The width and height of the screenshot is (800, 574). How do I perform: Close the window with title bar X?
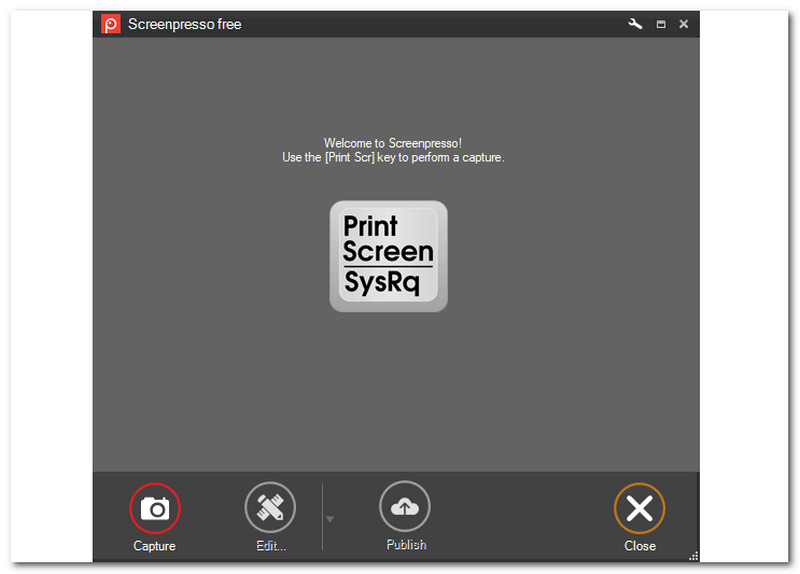(x=684, y=24)
